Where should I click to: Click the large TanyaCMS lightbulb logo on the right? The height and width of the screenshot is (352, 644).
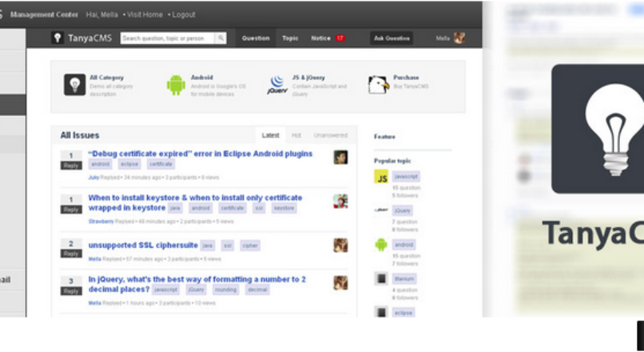[x=598, y=129]
